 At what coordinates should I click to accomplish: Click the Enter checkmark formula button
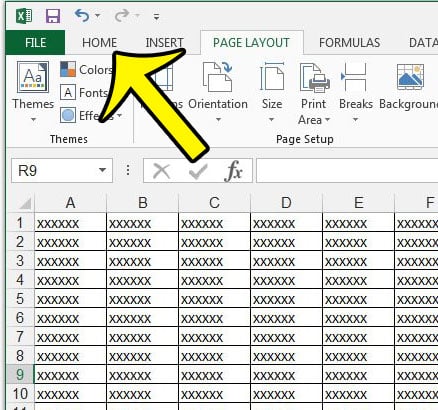click(198, 171)
